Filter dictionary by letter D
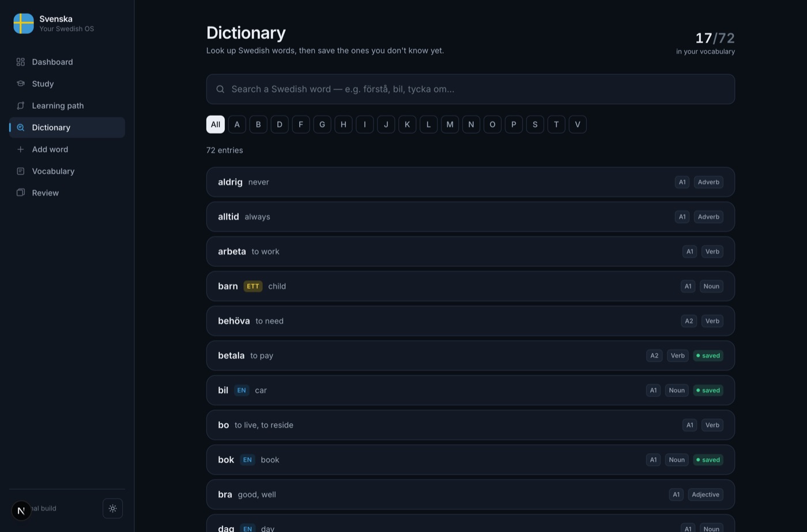Image resolution: width=807 pixels, height=532 pixels. [x=280, y=124]
